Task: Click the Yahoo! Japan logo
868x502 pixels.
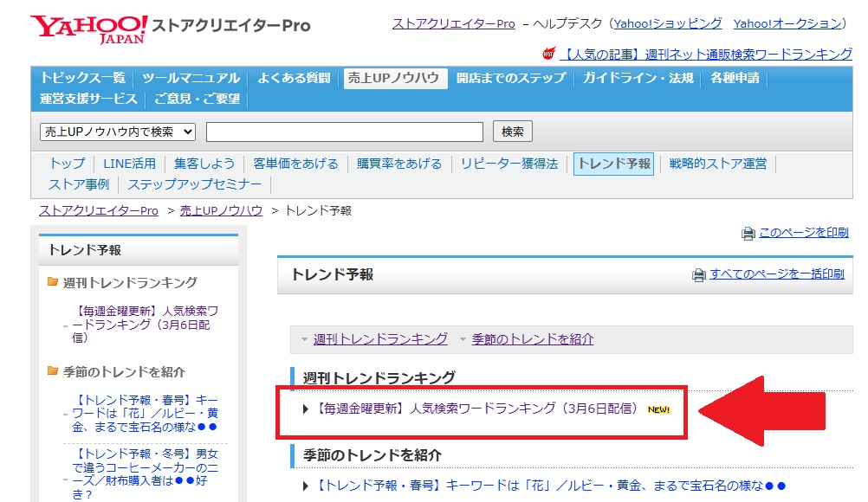Action: [89, 28]
